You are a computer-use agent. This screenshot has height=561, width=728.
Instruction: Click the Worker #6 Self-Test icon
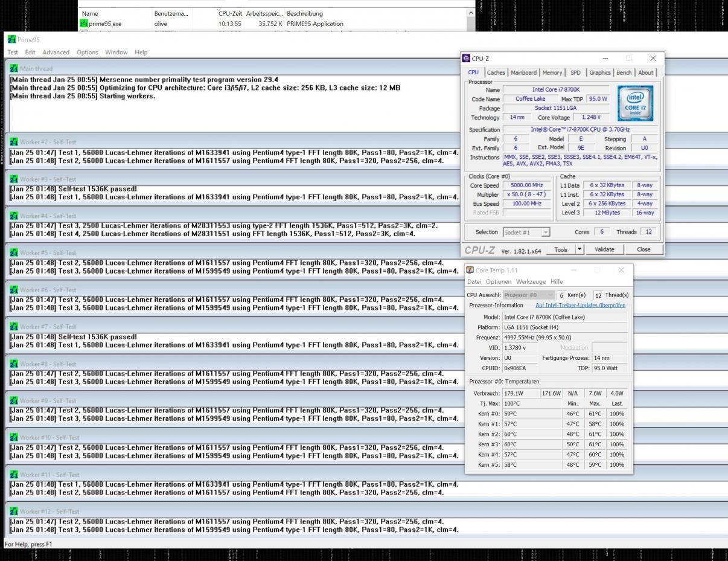pos(14,290)
